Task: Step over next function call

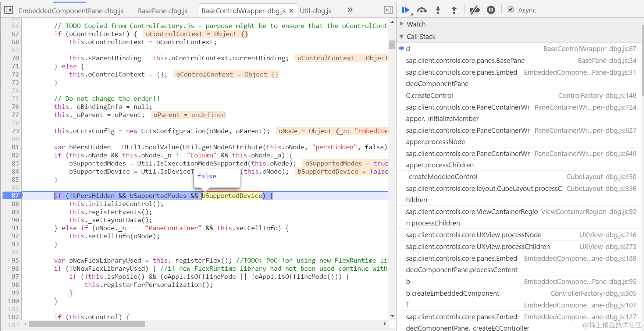Action: [422, 10]
